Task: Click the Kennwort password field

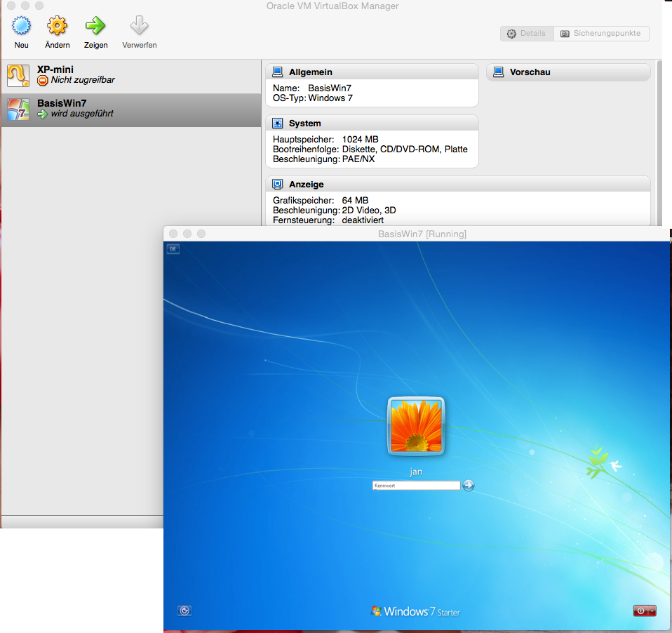Action: click(x=416, y=486)
